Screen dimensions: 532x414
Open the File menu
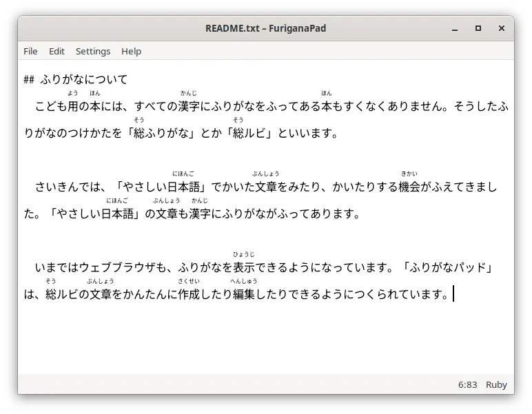[x=30, y=51]
